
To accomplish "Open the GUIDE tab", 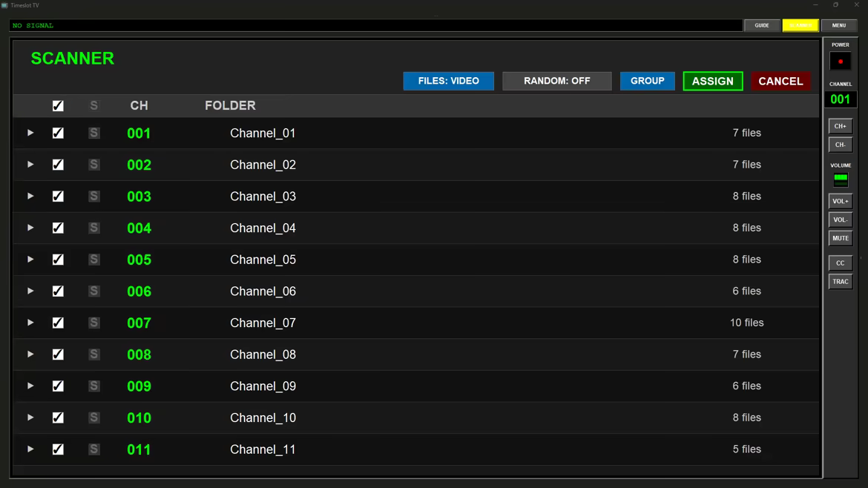I will point(762,25).
